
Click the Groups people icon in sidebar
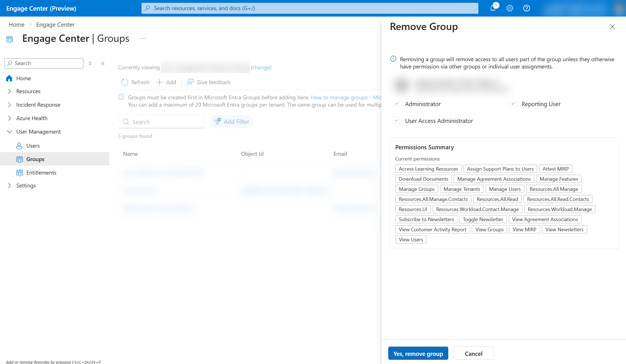point(20,159)
